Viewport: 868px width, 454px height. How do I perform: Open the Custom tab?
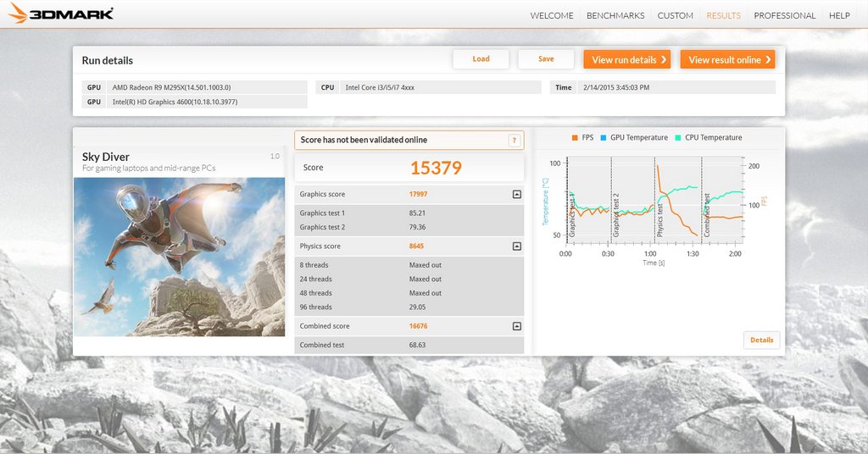[x=675, y=15]
